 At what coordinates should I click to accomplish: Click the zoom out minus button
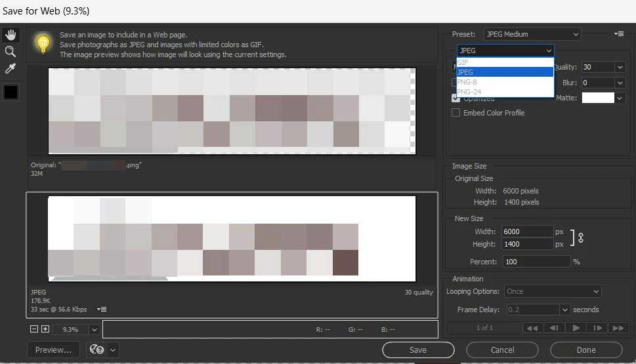point(34,329)
